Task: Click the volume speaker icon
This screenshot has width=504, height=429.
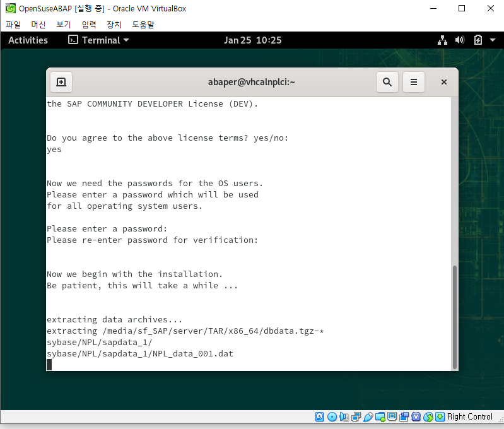Action: [460, 40]
